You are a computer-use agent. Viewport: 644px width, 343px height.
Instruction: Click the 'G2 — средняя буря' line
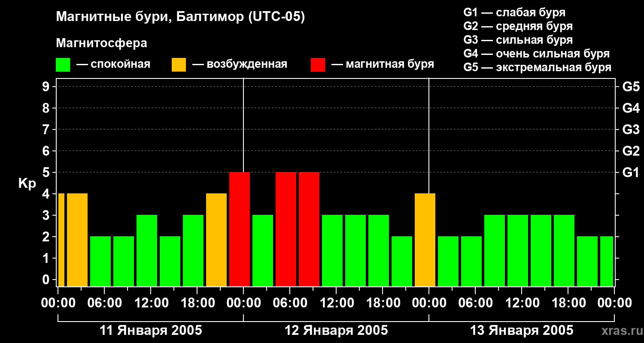coord(518,26)
